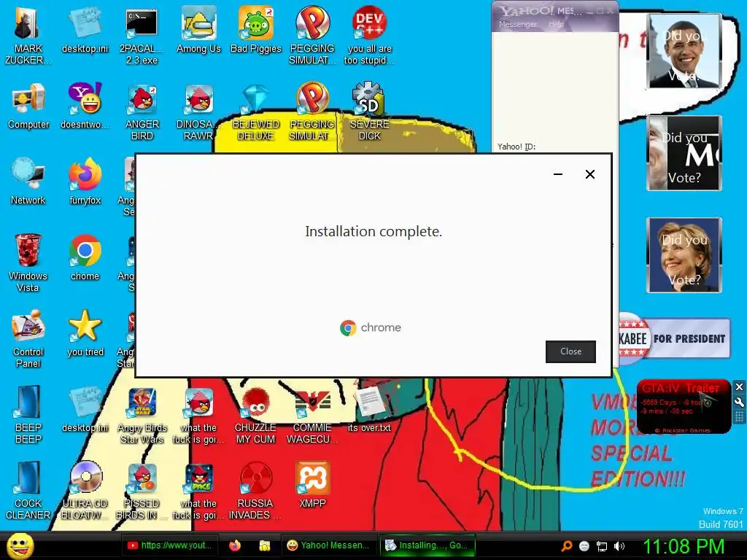Open file explorer from the taskbar
747x560 pixels.
coord(264,545)
